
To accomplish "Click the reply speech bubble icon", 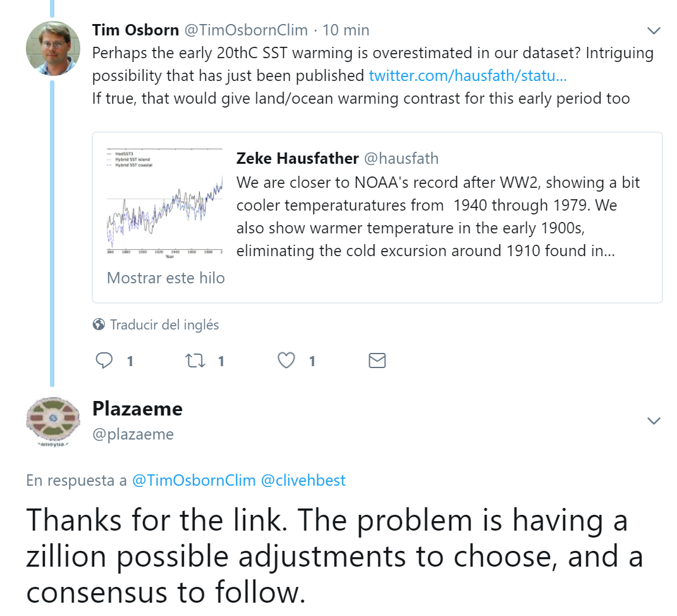I will pos(104,360).
